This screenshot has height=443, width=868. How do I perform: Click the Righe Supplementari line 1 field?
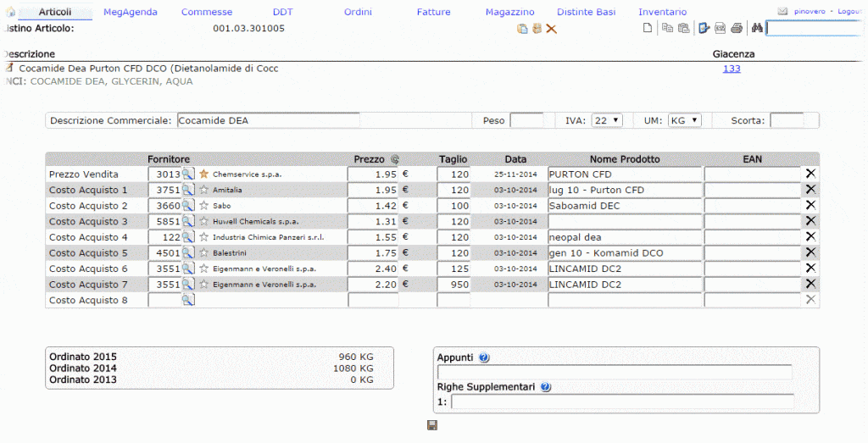(622, 401)
